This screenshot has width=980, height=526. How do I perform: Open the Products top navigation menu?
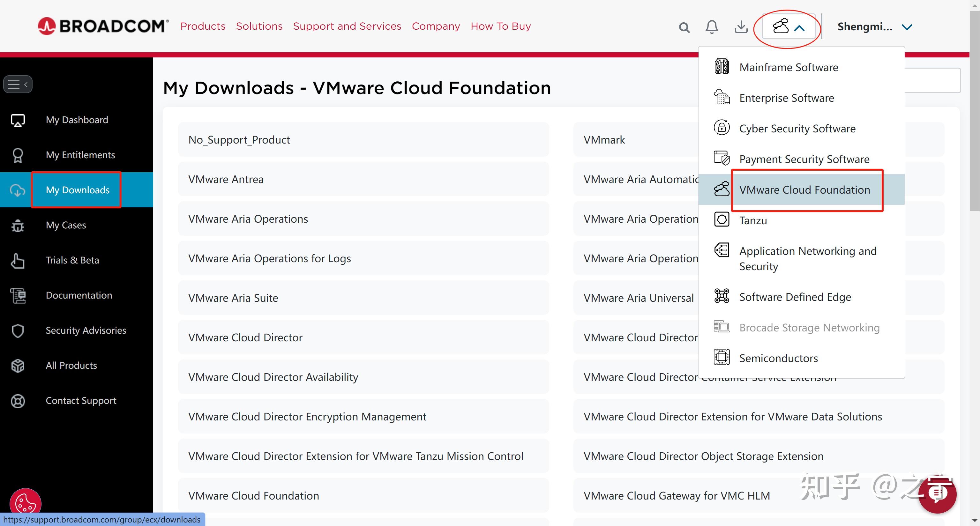coord(203,26)
